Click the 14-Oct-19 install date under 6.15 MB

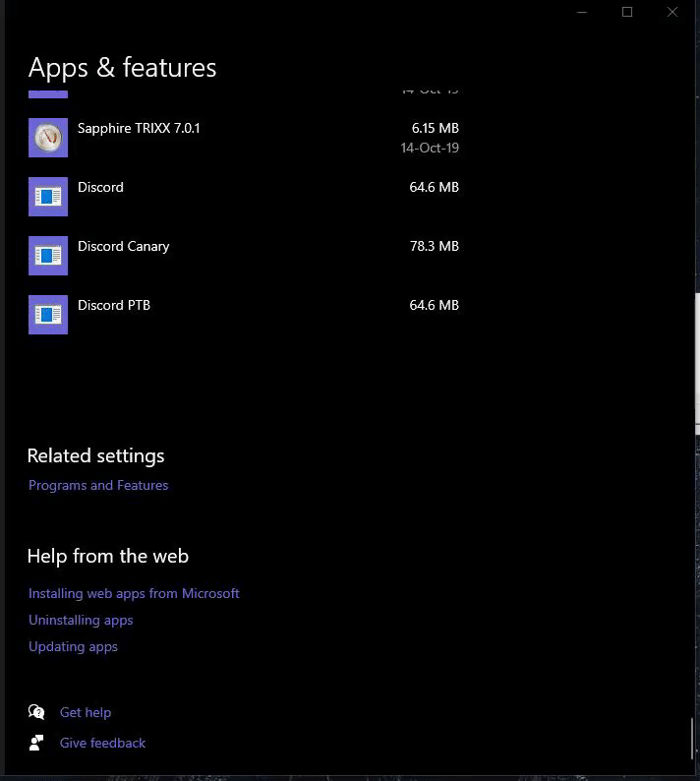(x=430, y=148)
